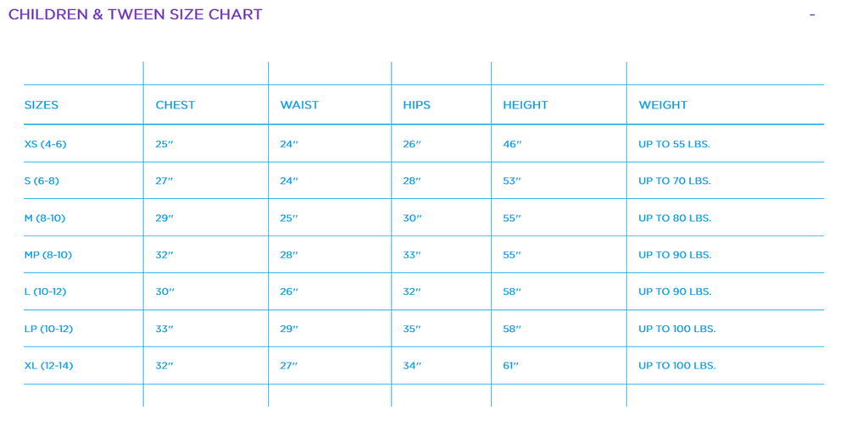Click the UP TO 70 LBS. weight cell
This screenshot has height=421, width=868.
point(674,181)
